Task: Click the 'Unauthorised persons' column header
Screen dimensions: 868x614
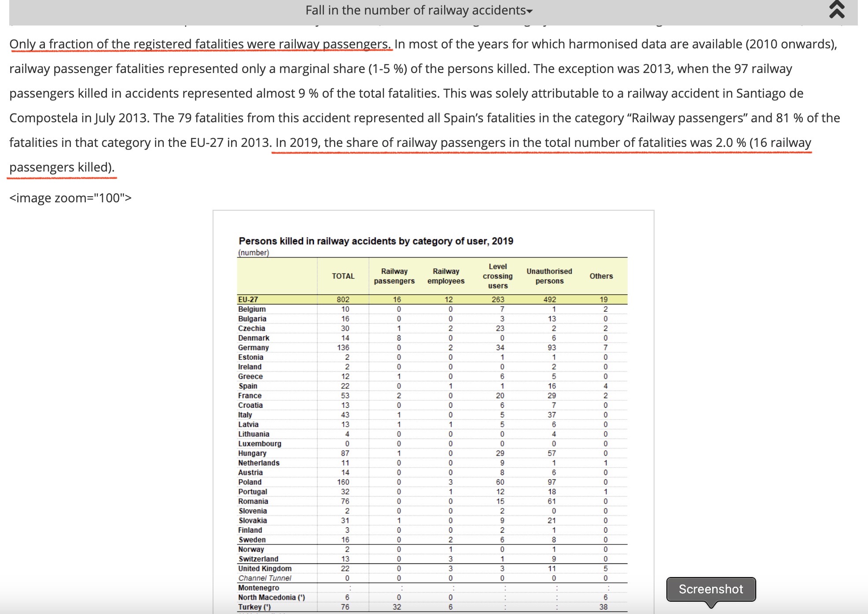Action: [x=549, y=276]
